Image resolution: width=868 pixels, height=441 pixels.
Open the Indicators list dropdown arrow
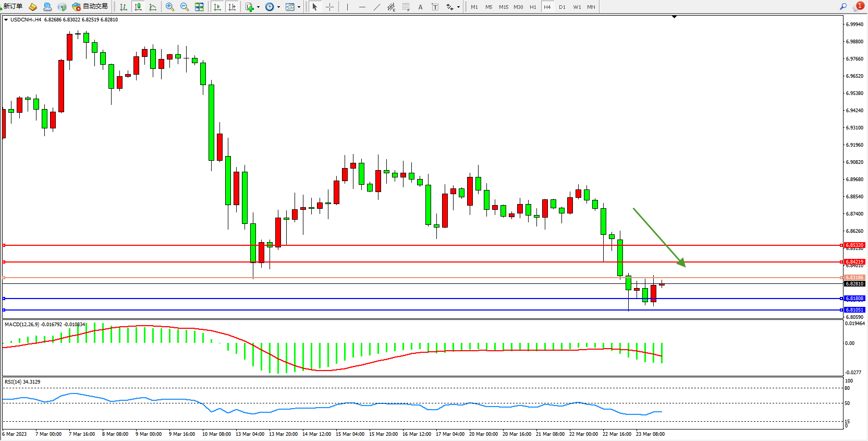click(258, 7)
